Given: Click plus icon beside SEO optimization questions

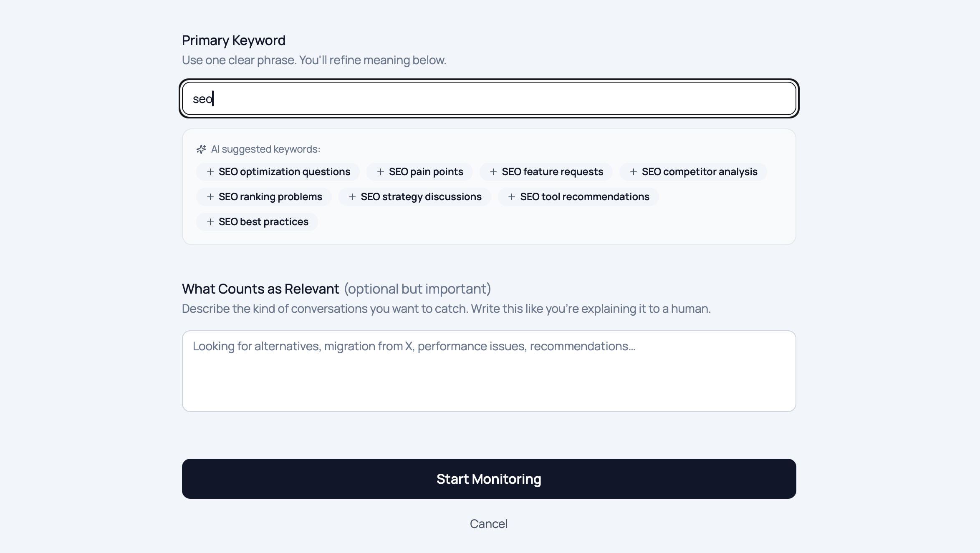Looking at the screenshot, I should pyautogui.click(x=210, y=172).
